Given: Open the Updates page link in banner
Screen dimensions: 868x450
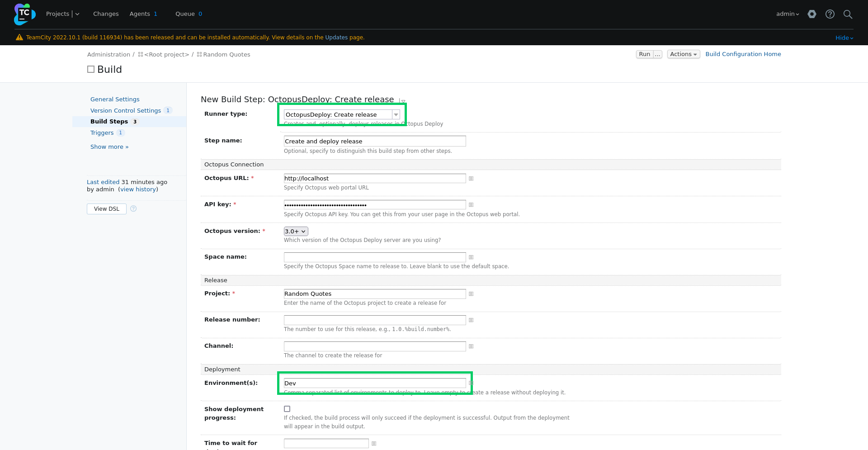Looking at the screenshot, I should coord(336,38).
